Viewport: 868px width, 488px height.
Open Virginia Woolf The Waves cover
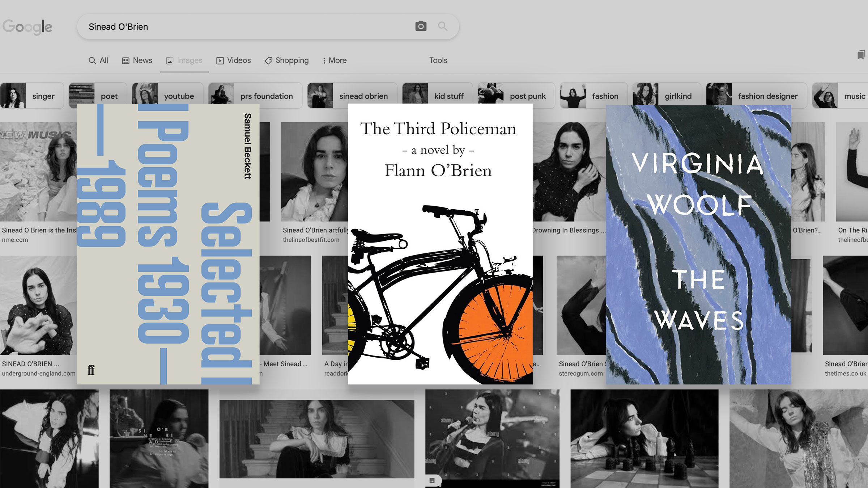point(698,245)
